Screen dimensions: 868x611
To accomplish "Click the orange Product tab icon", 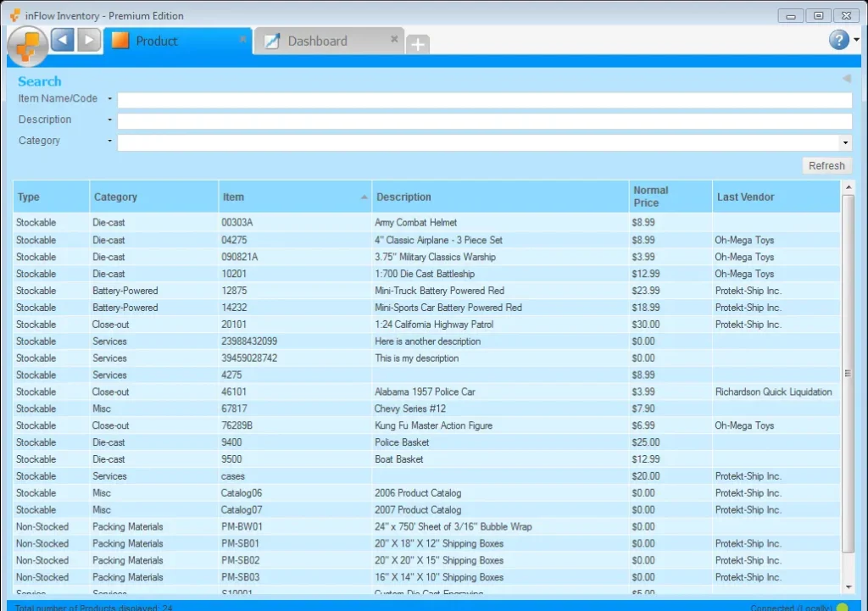I will click(x=120, y=41).
